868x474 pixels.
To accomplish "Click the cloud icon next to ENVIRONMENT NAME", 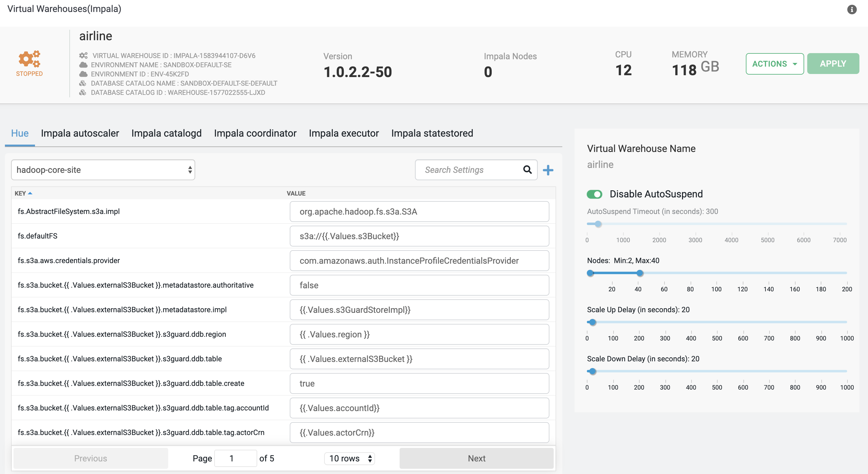I will click(x=83, y=65).
